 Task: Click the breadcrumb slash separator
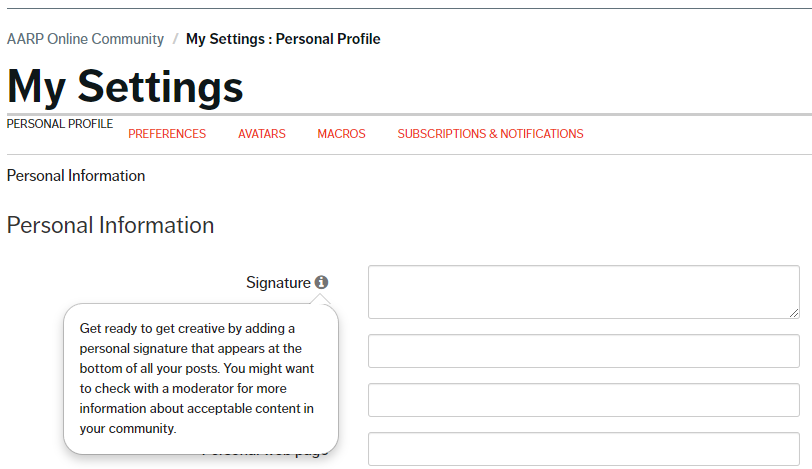tap(175, 39)
